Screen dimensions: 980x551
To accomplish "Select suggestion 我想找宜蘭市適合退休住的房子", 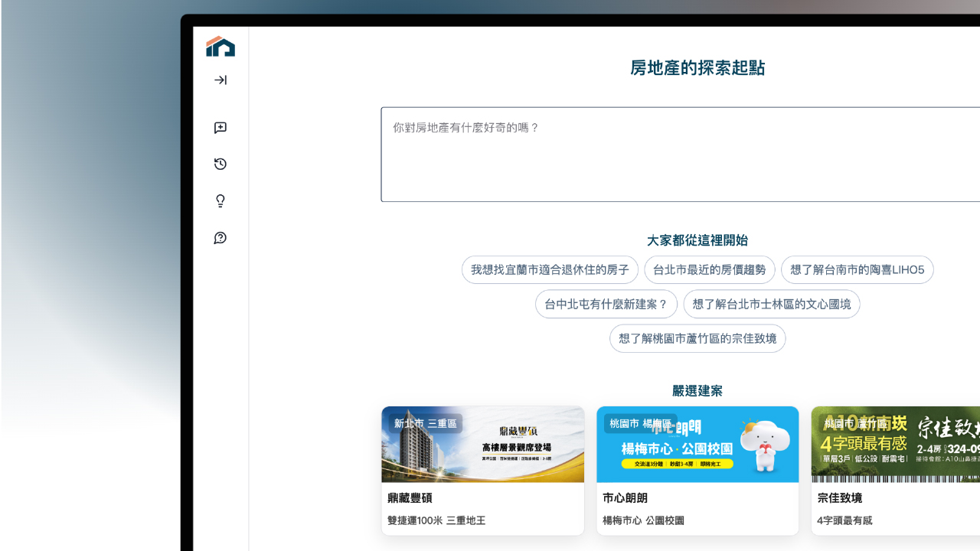I will (550, 270).
